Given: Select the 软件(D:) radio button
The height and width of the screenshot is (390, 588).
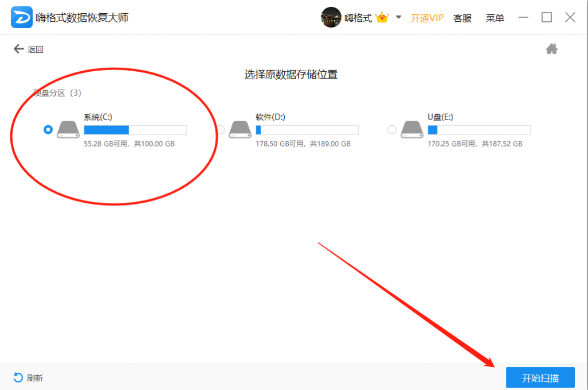Looking at the screenshot, I should 220,130.
